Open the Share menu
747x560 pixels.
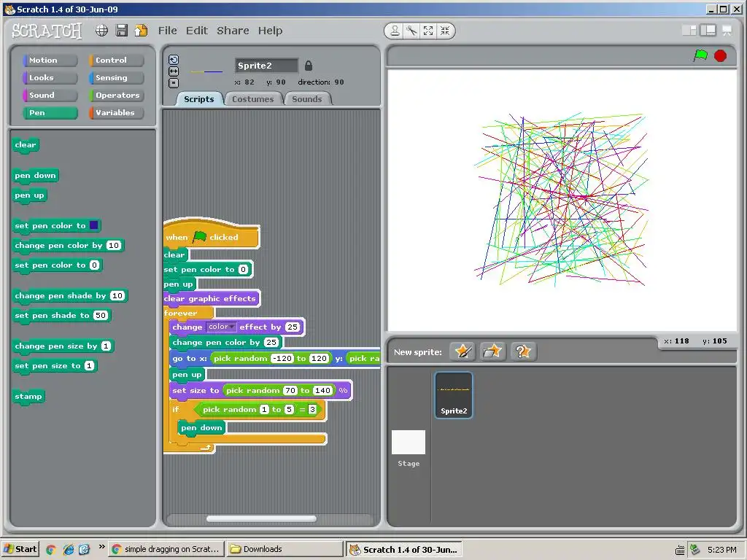[x=233, y=31]
